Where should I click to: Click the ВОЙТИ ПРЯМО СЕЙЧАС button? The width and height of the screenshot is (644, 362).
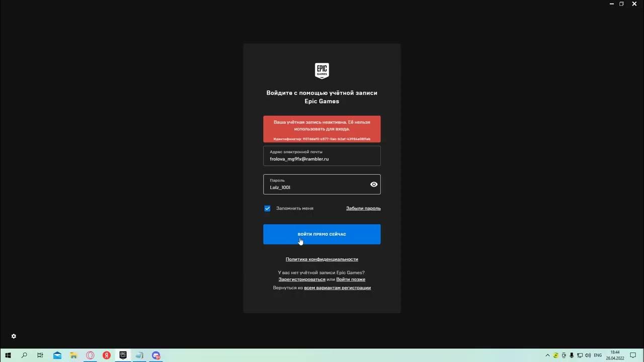point(322,234)
